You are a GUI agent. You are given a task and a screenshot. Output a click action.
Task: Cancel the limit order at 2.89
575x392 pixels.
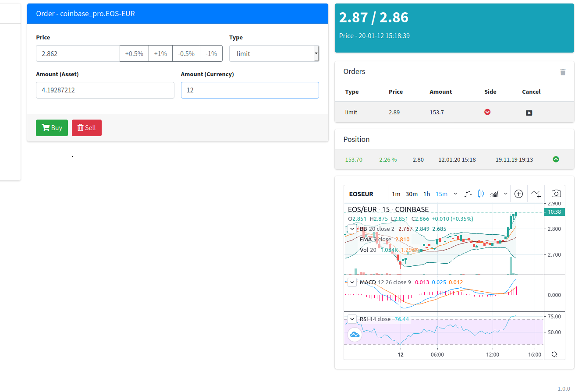[x=529, y=113]
